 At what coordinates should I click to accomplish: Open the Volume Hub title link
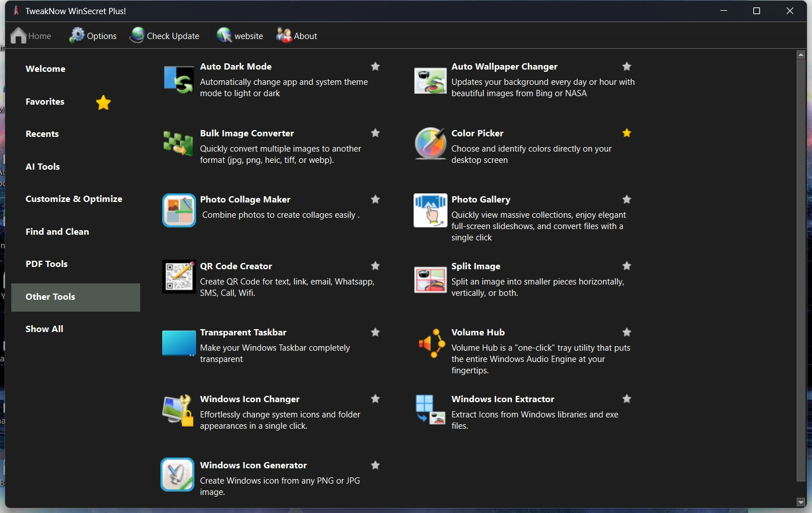(x=478, y=333)
